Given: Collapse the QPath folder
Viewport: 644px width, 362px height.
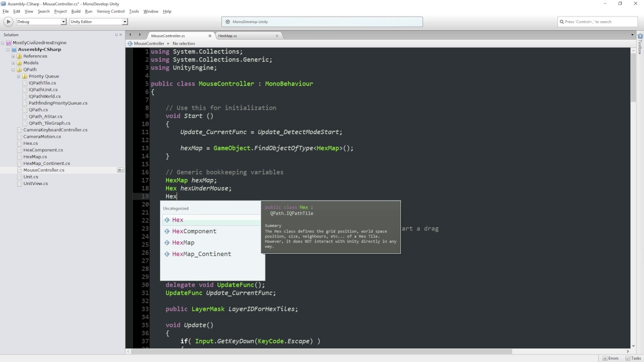Looking at the screenshot, I should coord(14,69).
